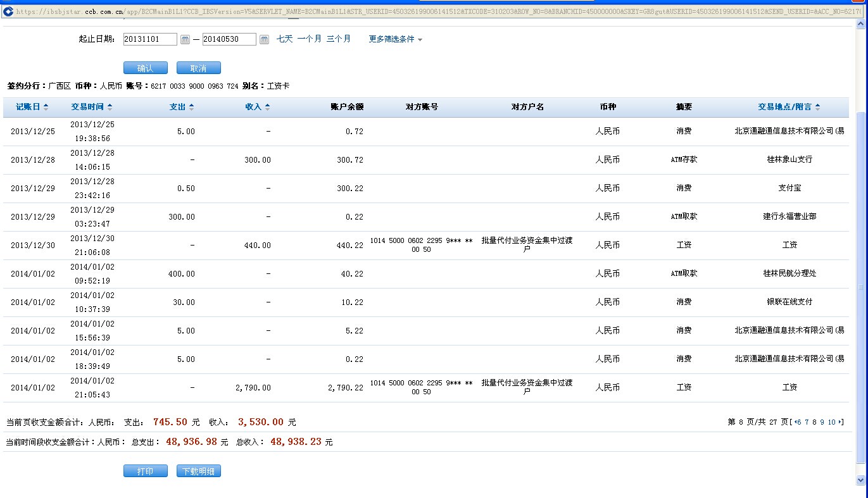Sort by 交易时间 column
This screenshot has width=868, height=498.
[91, 107]
